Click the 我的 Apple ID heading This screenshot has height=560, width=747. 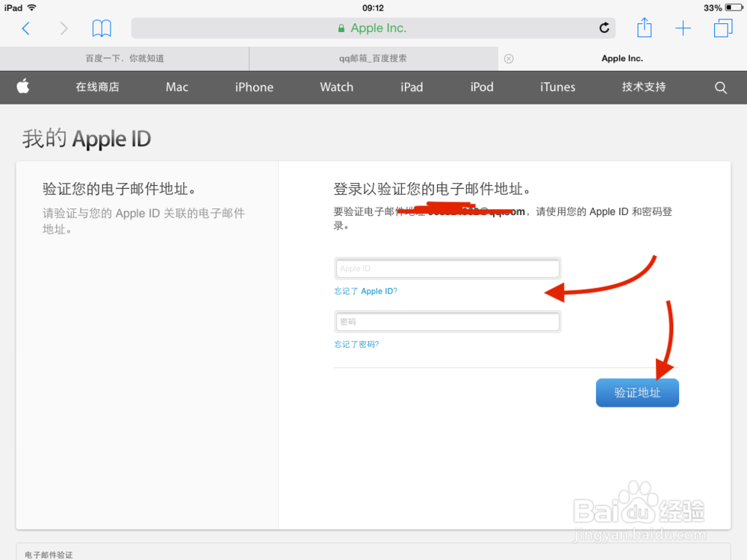click(86, 139)
